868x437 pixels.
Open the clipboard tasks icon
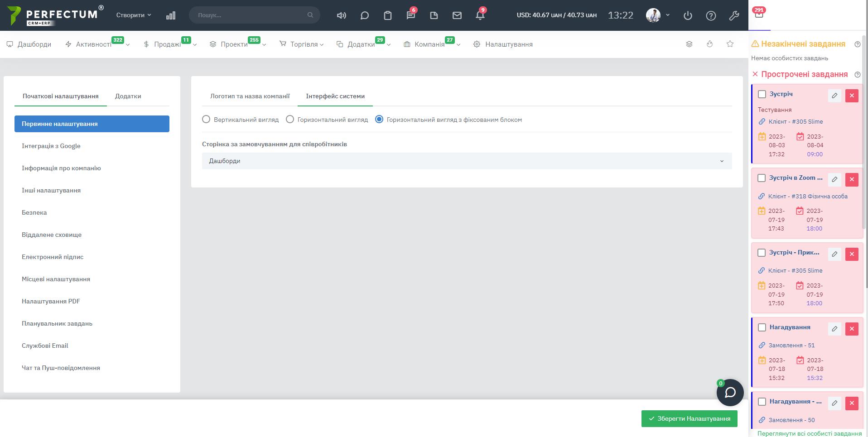pyautogui.click(x=387, y=15)
